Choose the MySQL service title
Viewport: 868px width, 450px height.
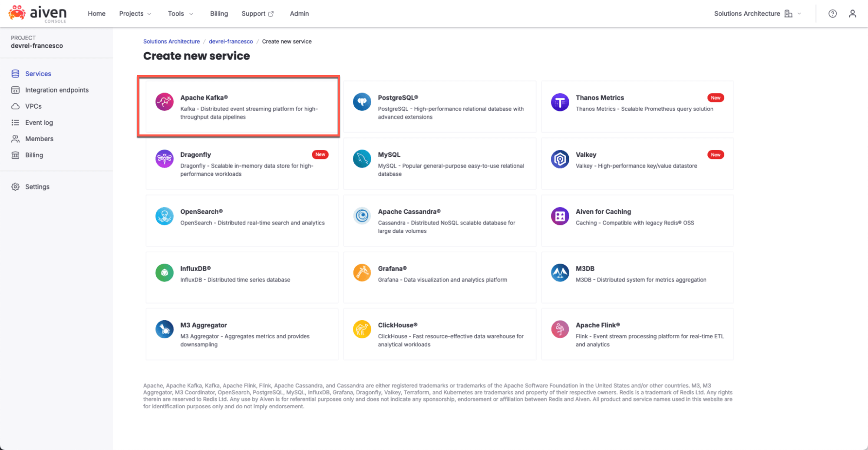coord(389,155)
